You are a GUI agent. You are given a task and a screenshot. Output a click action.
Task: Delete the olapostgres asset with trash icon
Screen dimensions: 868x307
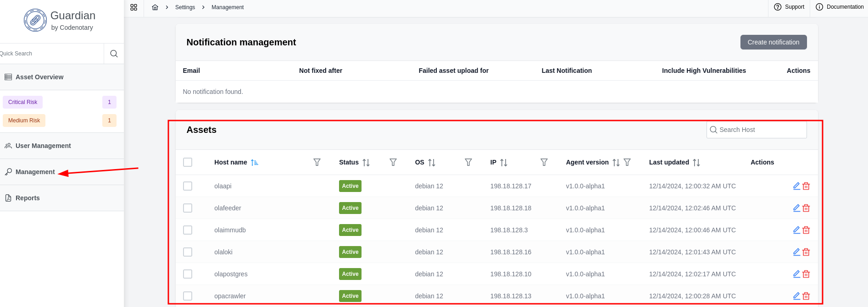click(x=806, y=274)
